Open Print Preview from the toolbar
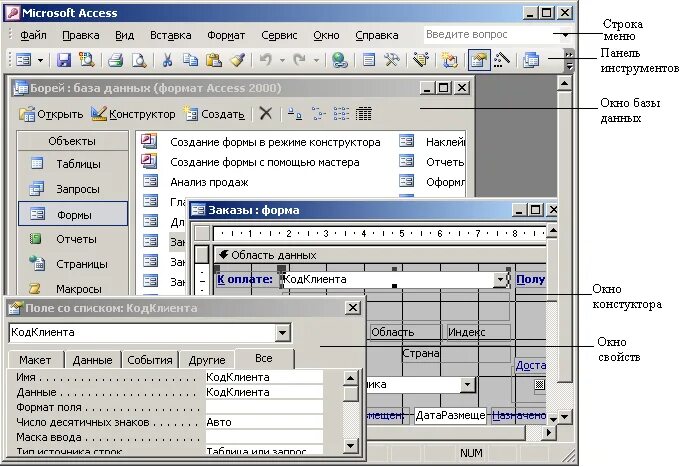Viewport: 681px width, 467px height. pyautogui.click(x=139, y=60)
